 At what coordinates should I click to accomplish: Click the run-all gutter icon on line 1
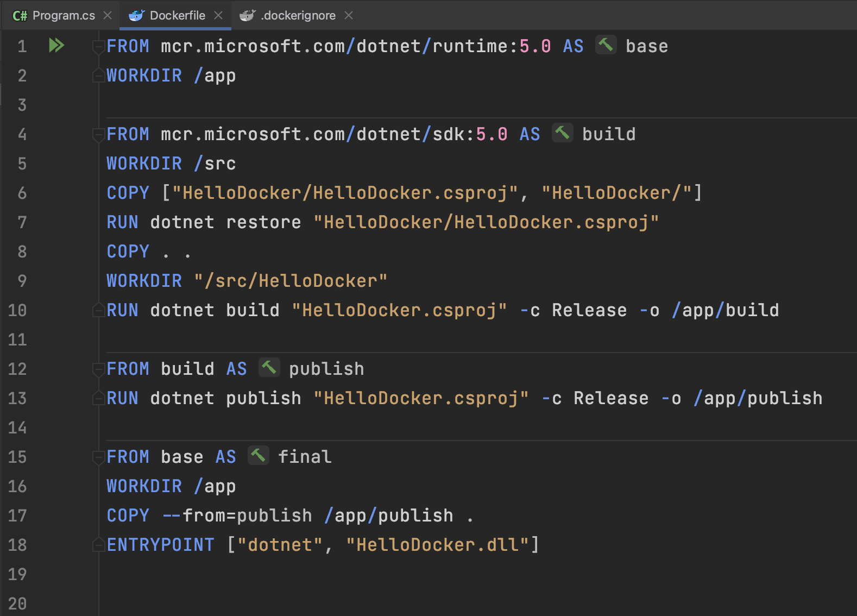point(56,46)
